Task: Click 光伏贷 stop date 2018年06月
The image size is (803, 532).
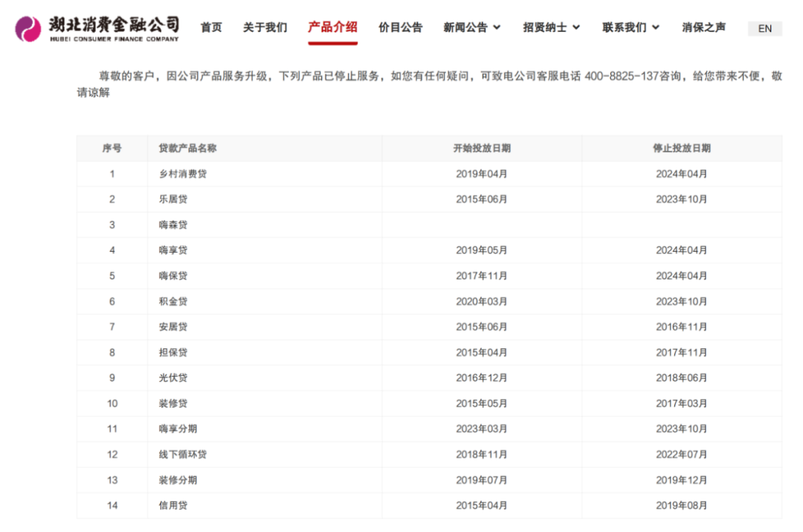Action: pyautogui.click(x=681, y=378)
